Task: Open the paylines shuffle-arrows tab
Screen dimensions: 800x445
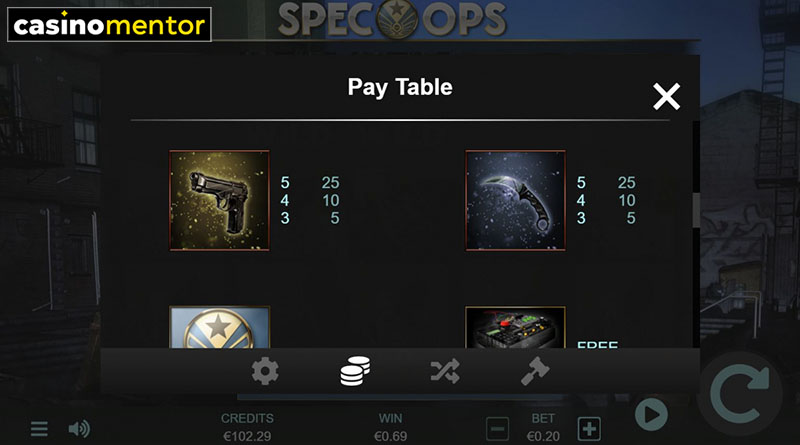Action: click(x=445, y=371)
